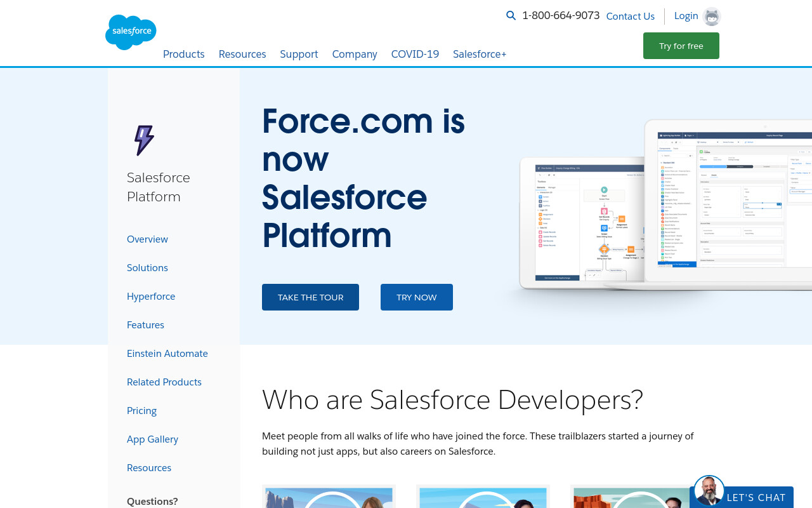Open the search magnifier icon
Screen dimensions: 812x508
[x=511, y=15]
